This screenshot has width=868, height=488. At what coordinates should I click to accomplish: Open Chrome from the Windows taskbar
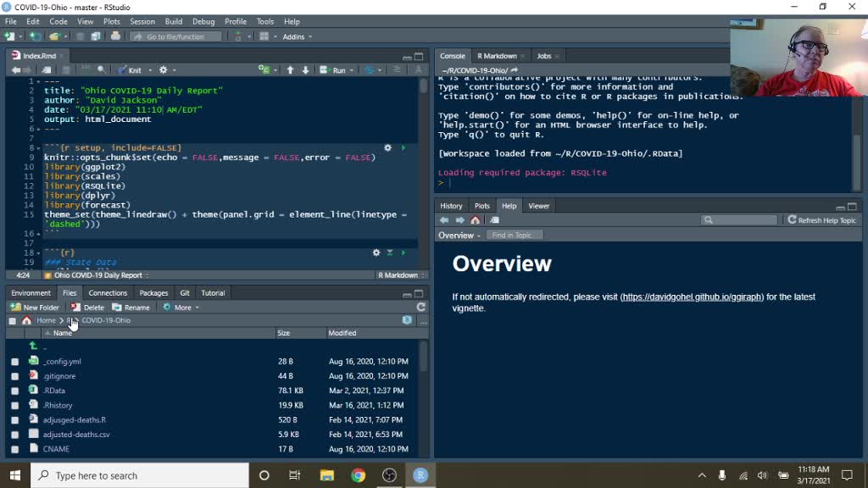coord(359,475)
